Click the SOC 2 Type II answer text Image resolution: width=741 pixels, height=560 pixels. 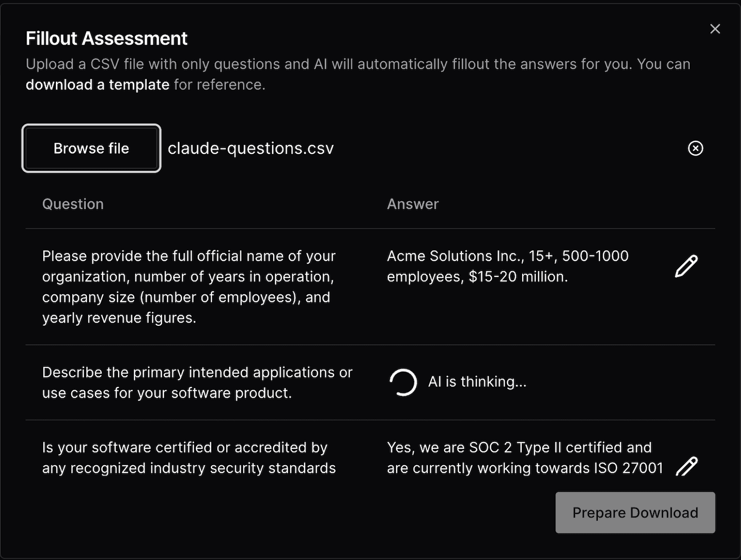(524, 458)
